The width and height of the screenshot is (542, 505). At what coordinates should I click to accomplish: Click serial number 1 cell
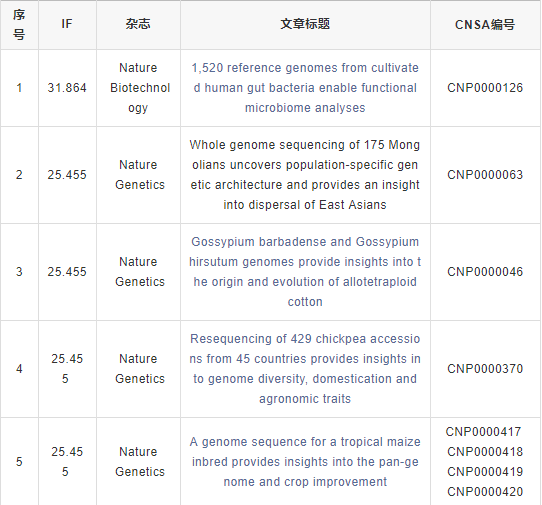click(19, 88)
